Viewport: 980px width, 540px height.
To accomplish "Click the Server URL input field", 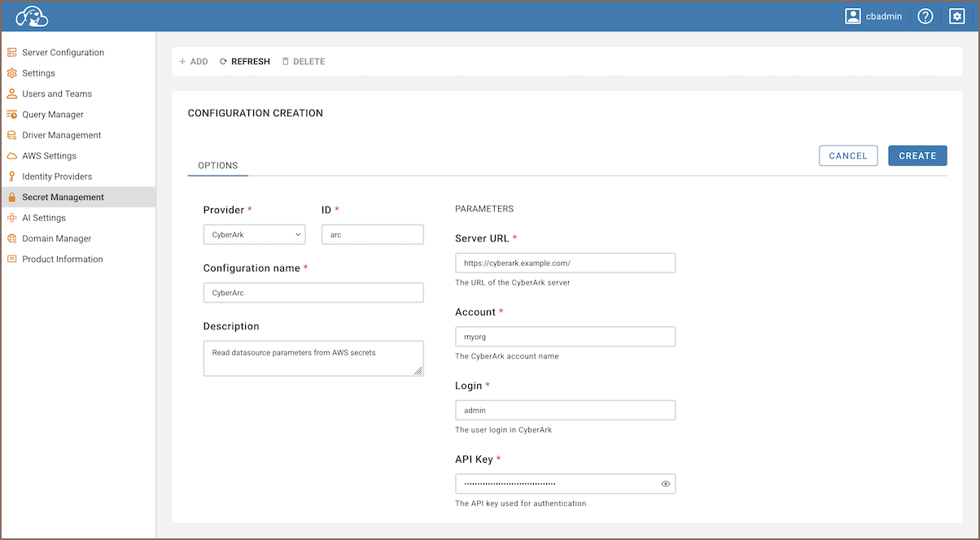I will 565,263.
